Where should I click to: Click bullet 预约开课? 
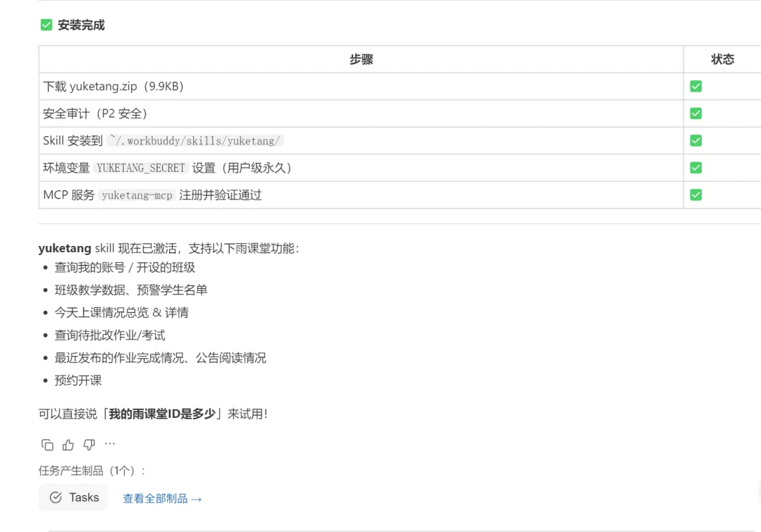point(78,381)
